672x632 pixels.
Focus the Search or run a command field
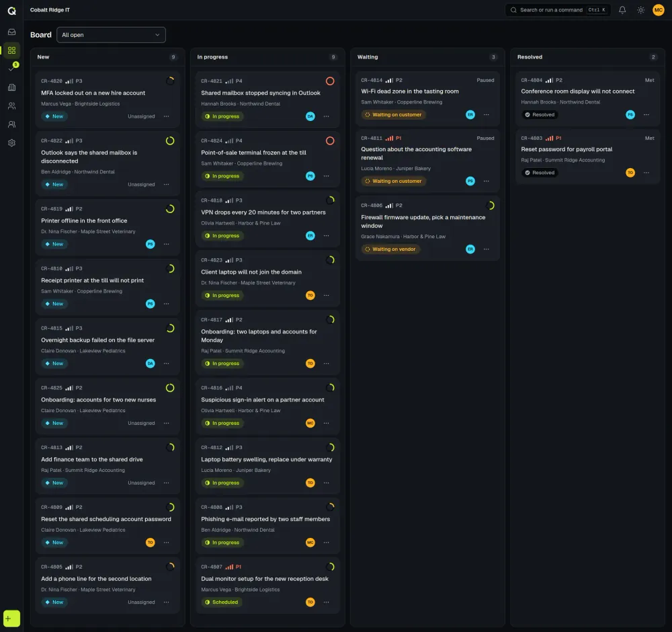[x=558, y=10]
